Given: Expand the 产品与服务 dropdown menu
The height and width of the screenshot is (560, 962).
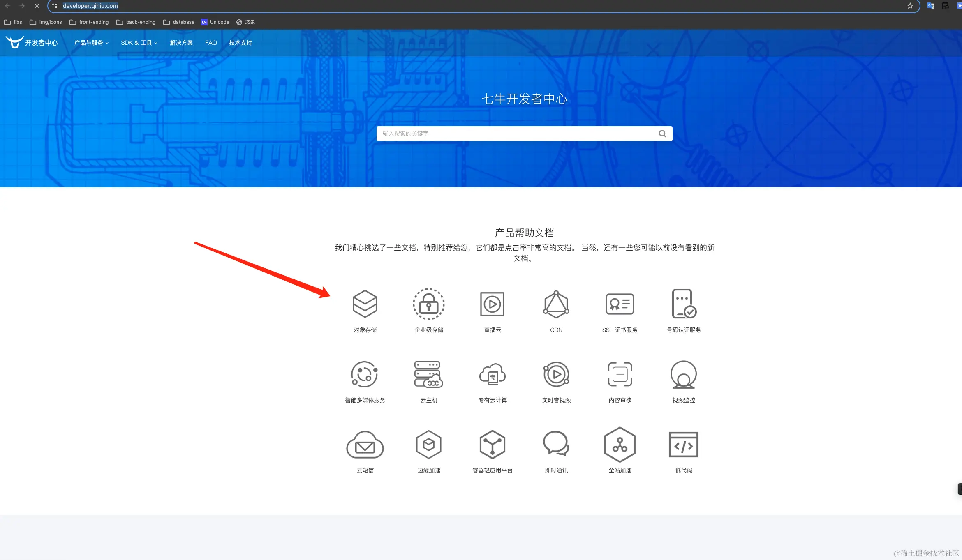Looking at the screenshot, I should pos(91,43).
